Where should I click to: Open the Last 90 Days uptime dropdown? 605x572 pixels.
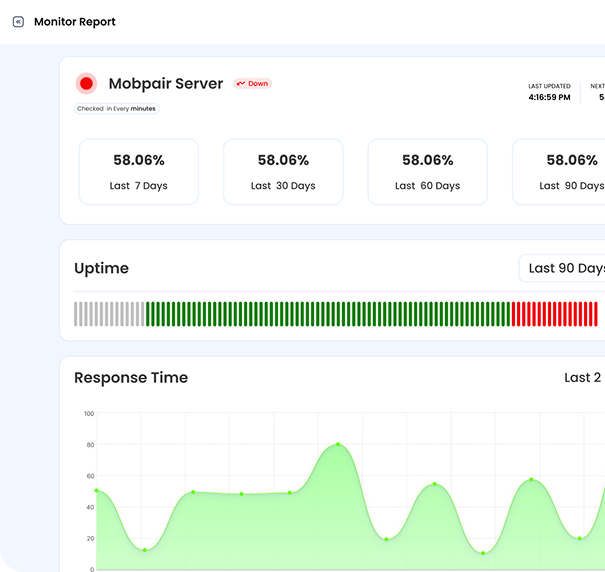tap(562, 268)
